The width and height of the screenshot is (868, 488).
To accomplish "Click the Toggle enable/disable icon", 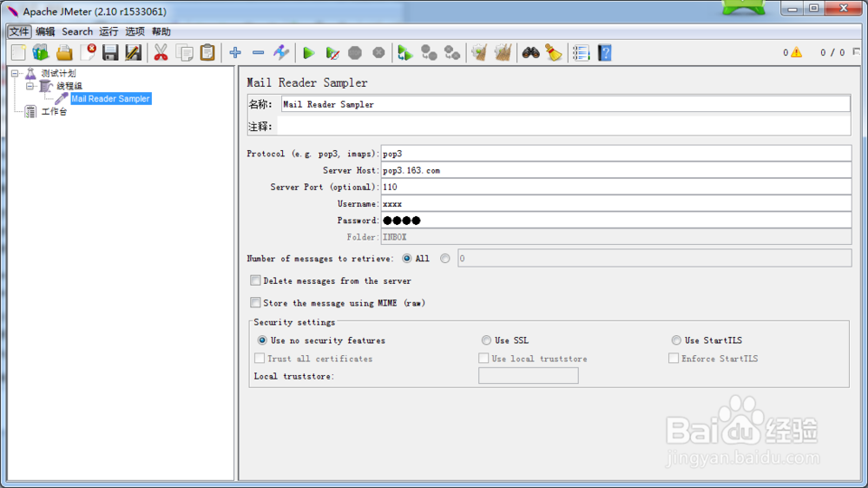I will (x=281, y=53).
